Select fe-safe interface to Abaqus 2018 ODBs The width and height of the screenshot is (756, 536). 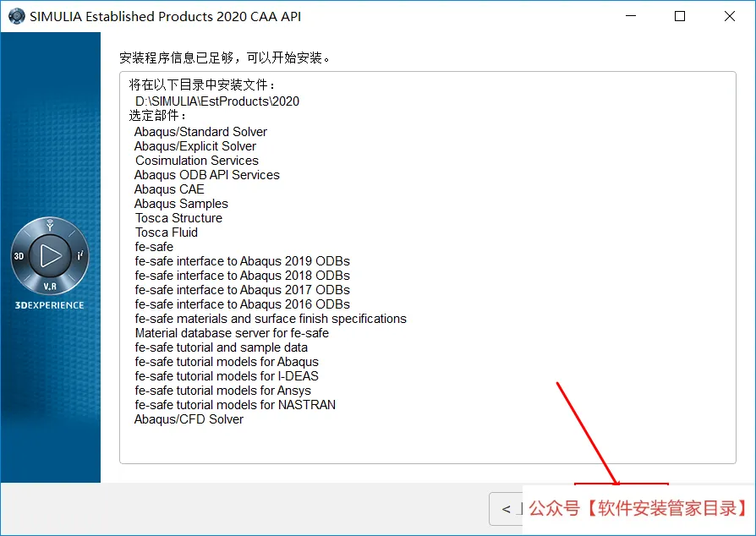click(243, 276)
